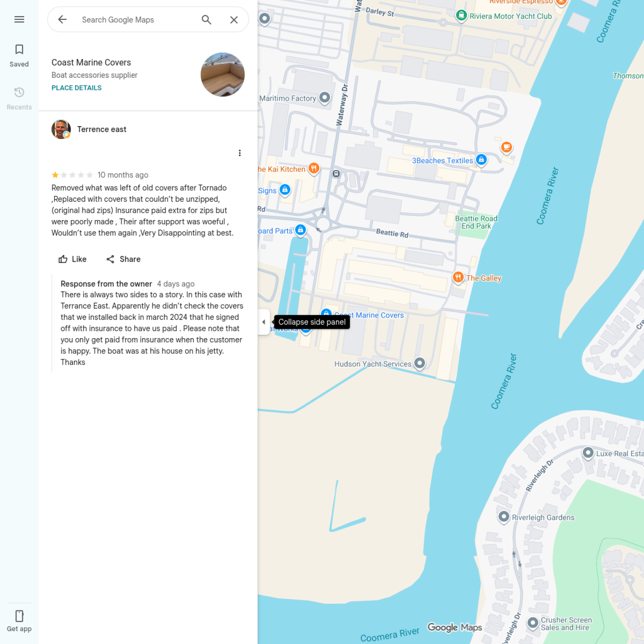The height and width of the screenshot is (644, 644).
Task: Click the Riverside Espresso cafe pin
Action: click(561, 2)
